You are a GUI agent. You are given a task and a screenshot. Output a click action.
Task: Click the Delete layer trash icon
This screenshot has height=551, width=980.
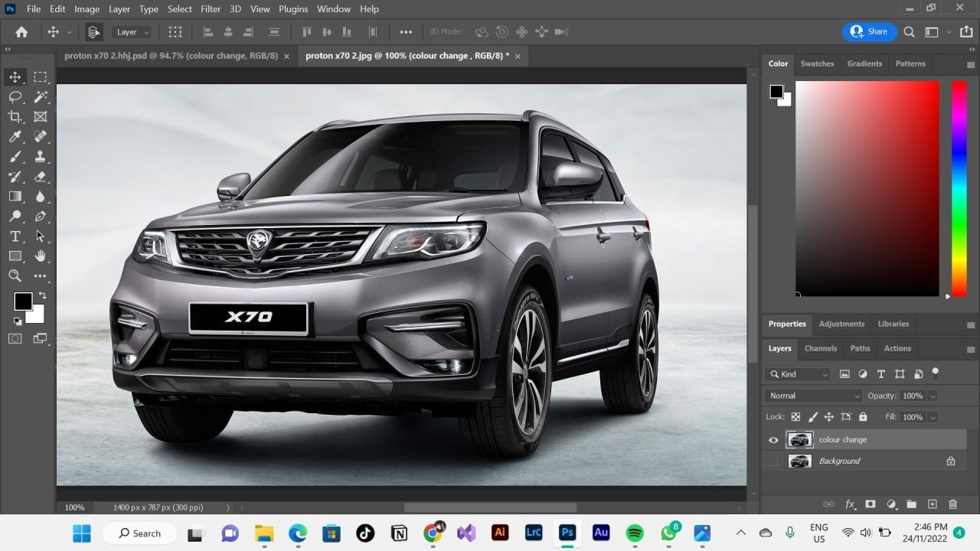point(952,504)
